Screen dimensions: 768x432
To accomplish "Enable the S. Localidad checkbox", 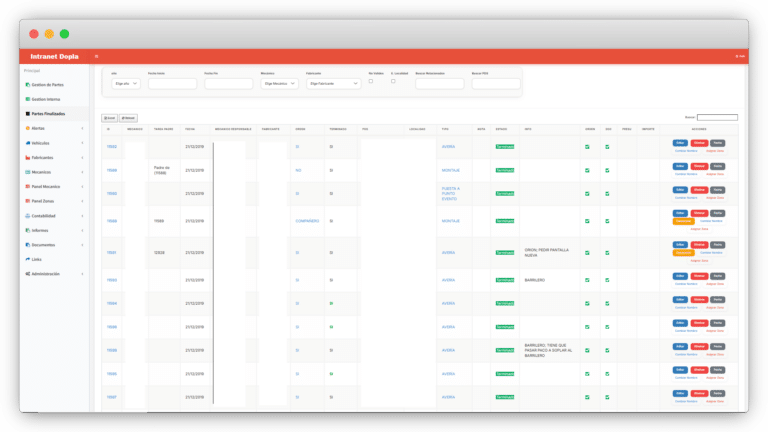I will click(393, 81).
